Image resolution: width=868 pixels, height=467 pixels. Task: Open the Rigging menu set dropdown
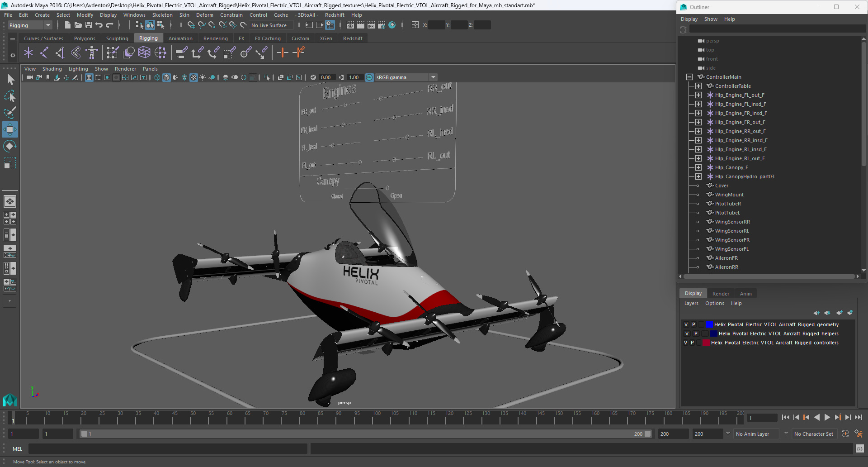(30, 25)
